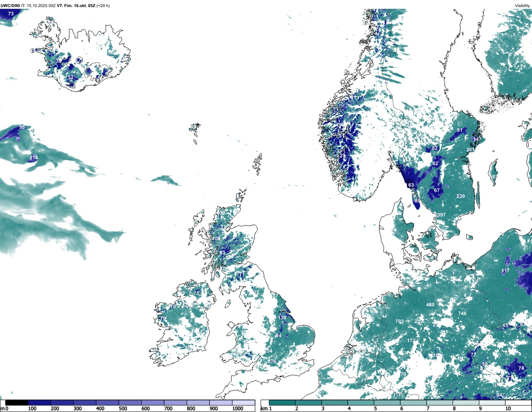Screen dimensions: 532x412
Task: Click the '10' tick label on km legend
Action: click(x=508, y=409)
